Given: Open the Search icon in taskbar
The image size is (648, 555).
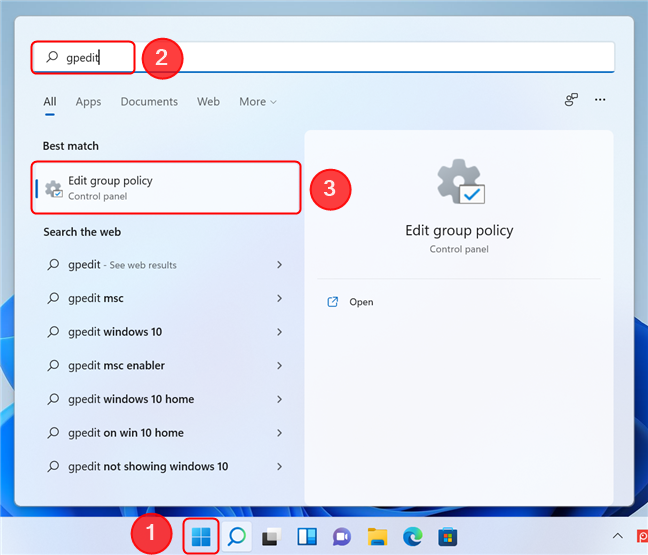Looking at the screenshot, I should pos(237,536).
